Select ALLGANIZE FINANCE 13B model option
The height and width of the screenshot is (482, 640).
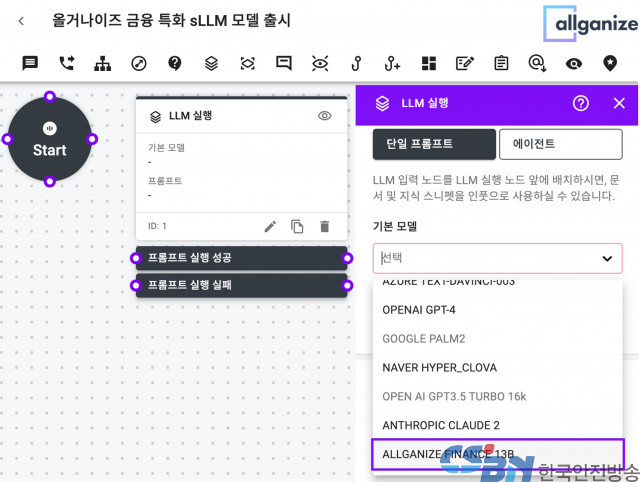click(x=498, y=454)
